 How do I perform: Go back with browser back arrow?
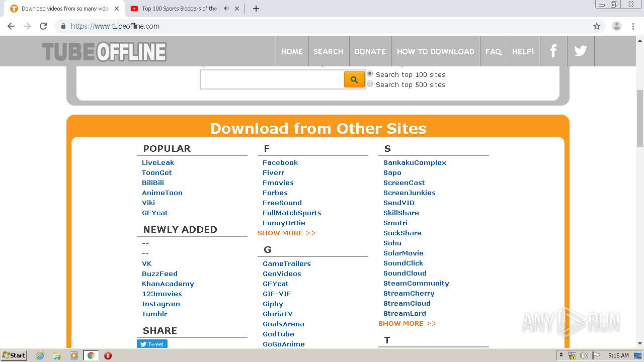(x=11, y=26)
